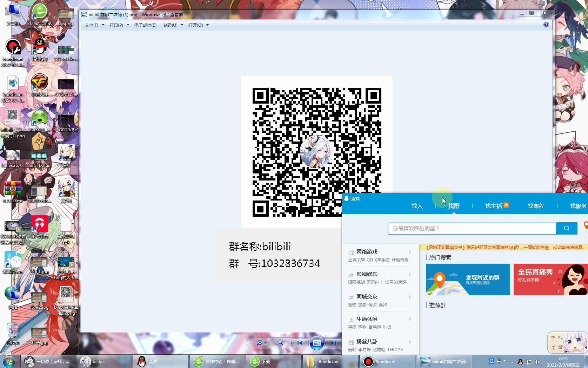The image size is (588, 368).
Task: Click the zoom magnifier in Photo Viewer
Action: pos(260,343)
